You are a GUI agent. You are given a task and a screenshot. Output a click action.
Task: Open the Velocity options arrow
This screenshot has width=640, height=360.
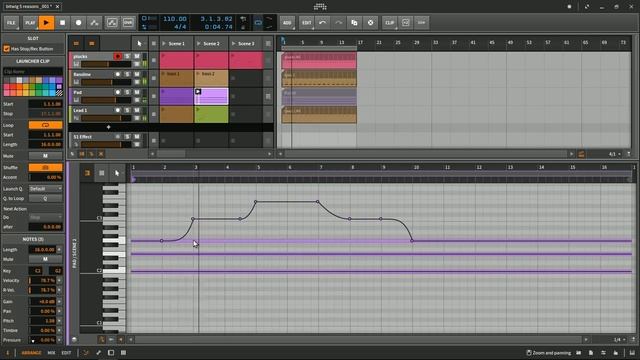pyautogui.click(x=59, y=280)
